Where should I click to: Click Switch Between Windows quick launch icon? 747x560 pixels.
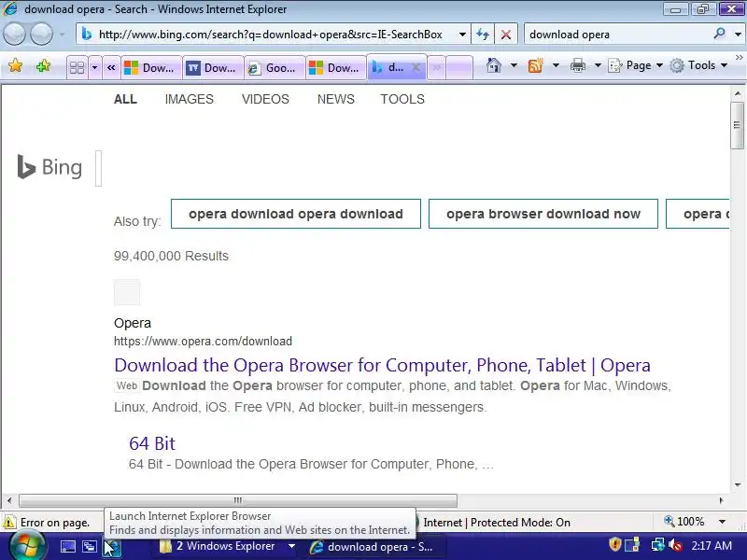pos(89,547)
